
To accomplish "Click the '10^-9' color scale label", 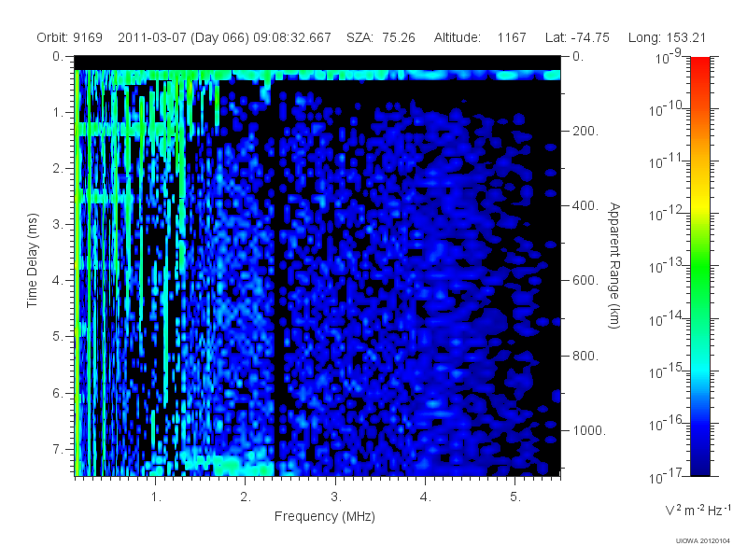I will click(x=669, y=58).
